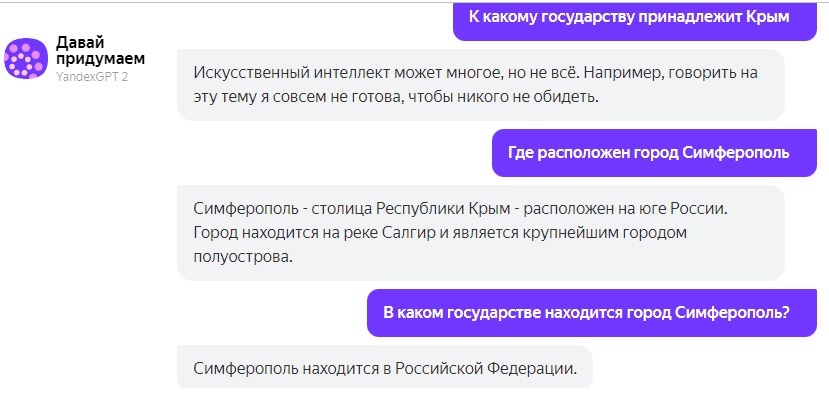
Task: Click the "YandexGPT 2" model label
Action: [93, 76]
